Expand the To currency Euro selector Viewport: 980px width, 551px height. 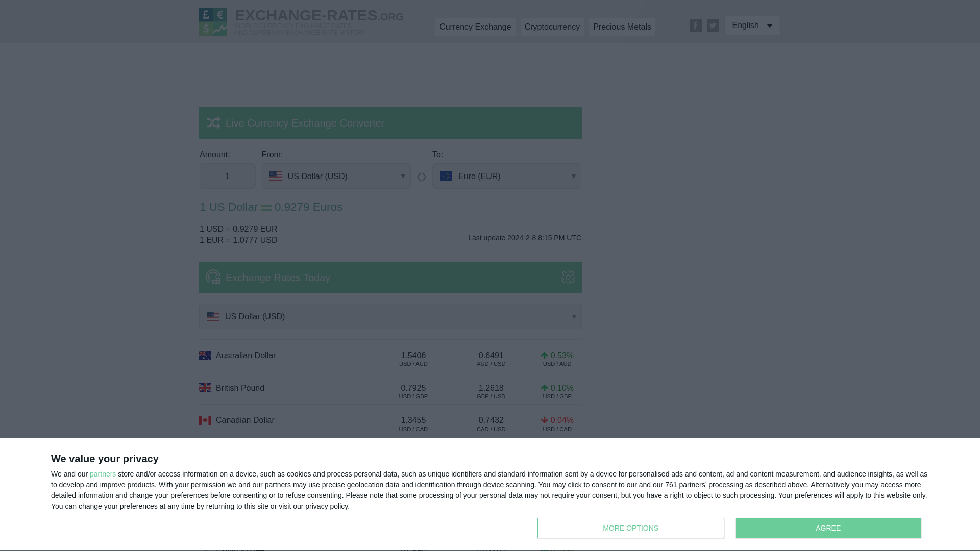point(506,176)
